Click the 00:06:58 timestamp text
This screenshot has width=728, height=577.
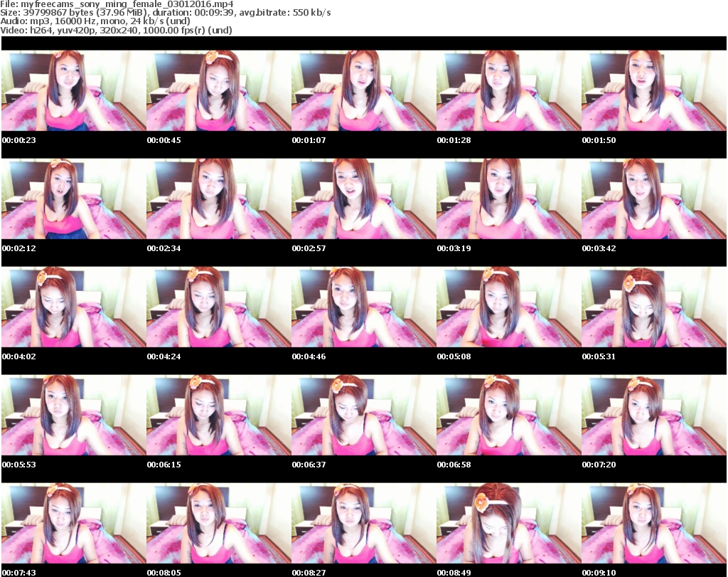coord(454,465)
